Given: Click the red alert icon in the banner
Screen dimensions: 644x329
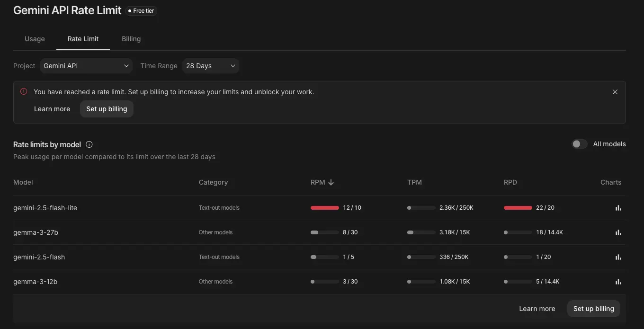Looking at the screenshot, I should 24,91.
